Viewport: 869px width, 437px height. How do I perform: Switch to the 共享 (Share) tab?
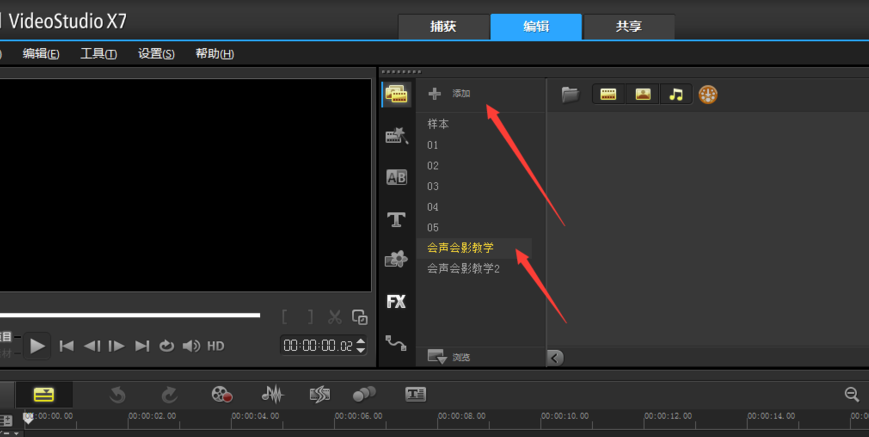[628, 27]
